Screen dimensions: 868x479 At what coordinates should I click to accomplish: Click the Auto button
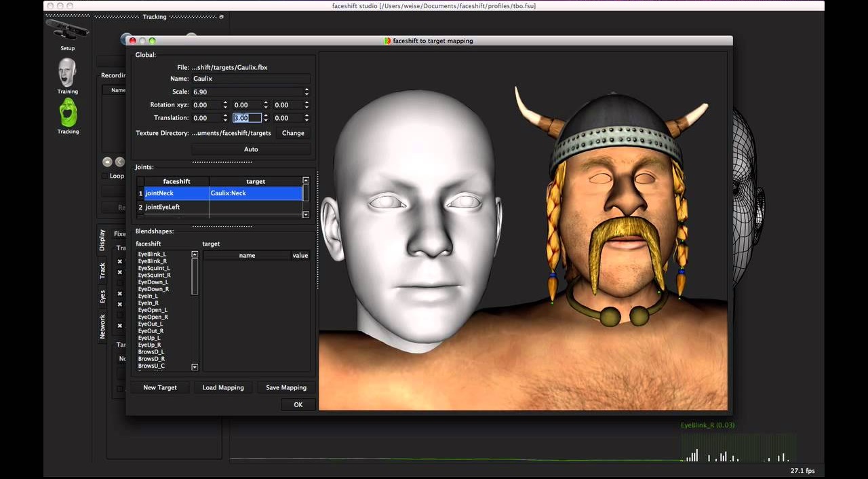[251, 149]
